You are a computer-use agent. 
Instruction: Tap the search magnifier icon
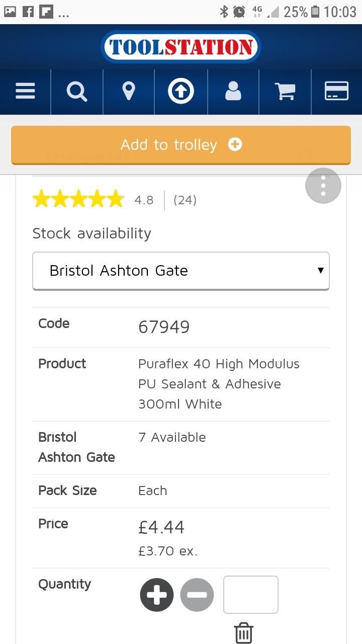77,92
